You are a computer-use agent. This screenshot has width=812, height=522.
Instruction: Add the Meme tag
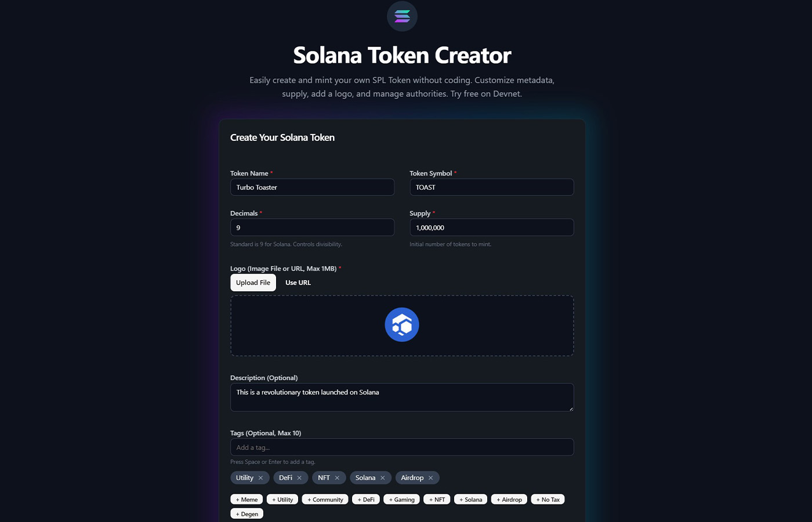246,499
